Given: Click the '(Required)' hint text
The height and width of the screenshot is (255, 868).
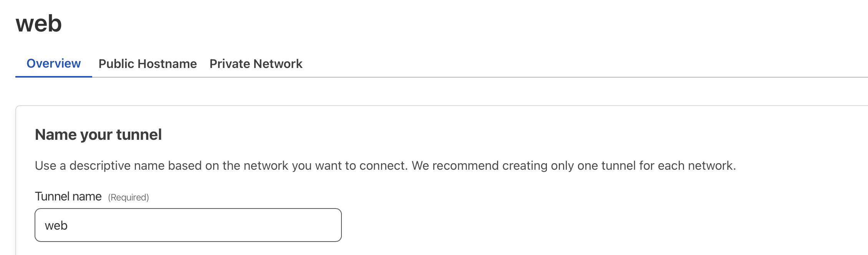Looking at the screenshot, I should click(x=128, y=197).
